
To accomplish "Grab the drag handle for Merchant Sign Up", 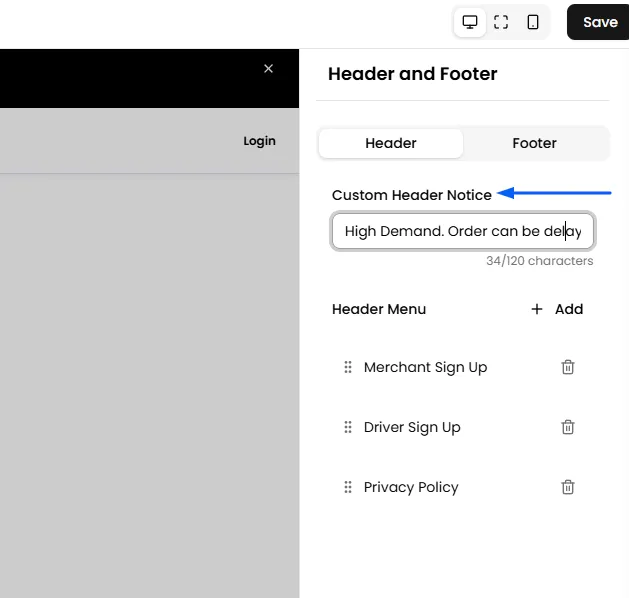I will point(348,367).
